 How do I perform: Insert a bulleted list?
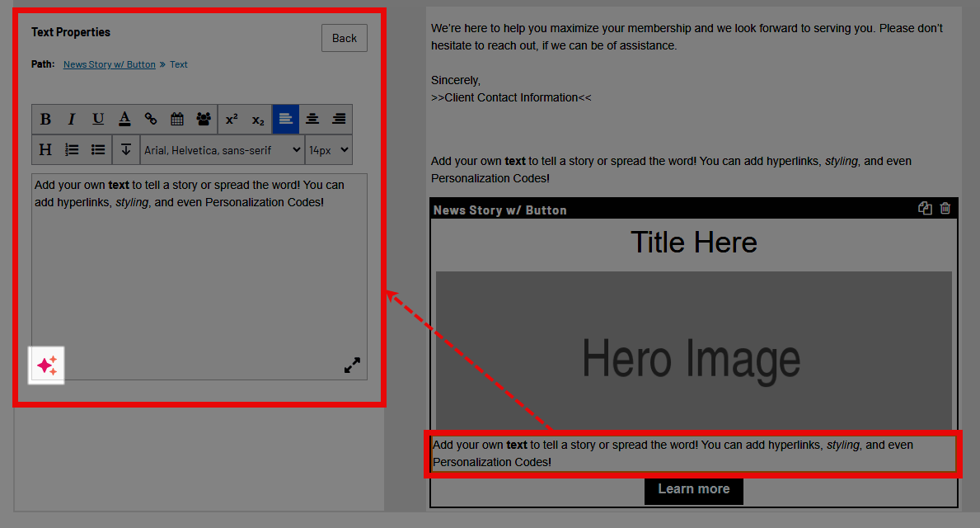coord(98,149)
